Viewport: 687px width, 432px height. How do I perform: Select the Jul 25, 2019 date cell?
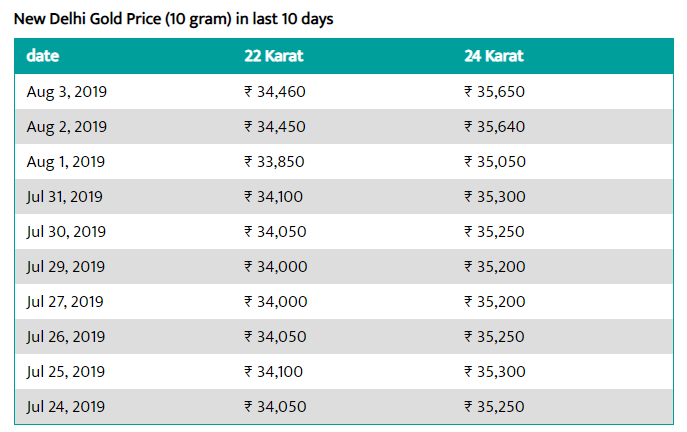pyautogui.click(x=66, y=372)
